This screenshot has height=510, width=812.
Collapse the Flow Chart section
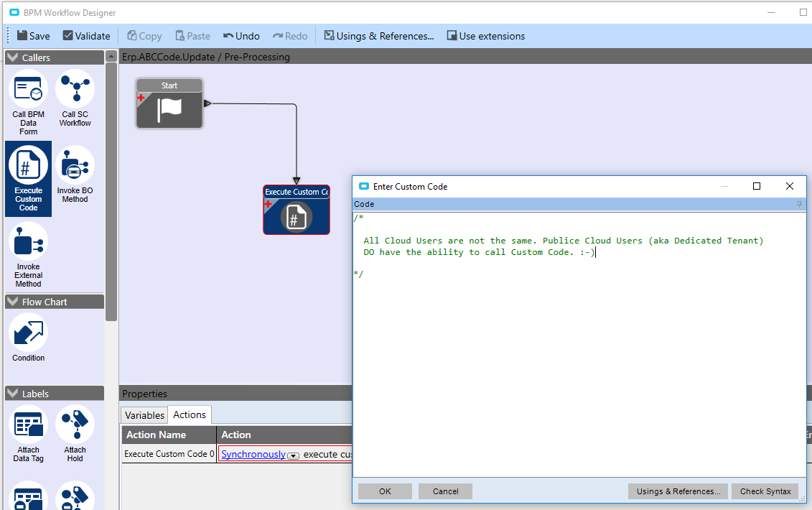(13, 302)
